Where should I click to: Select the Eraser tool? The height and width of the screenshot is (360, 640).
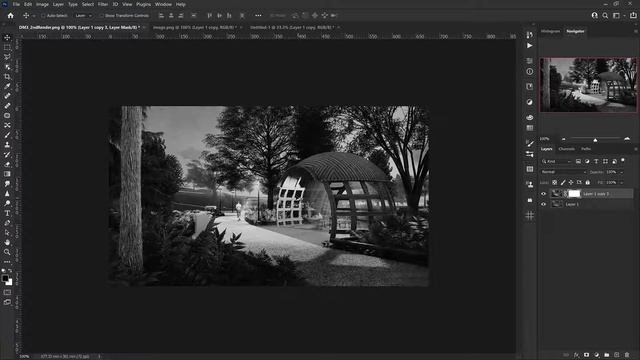7,164
